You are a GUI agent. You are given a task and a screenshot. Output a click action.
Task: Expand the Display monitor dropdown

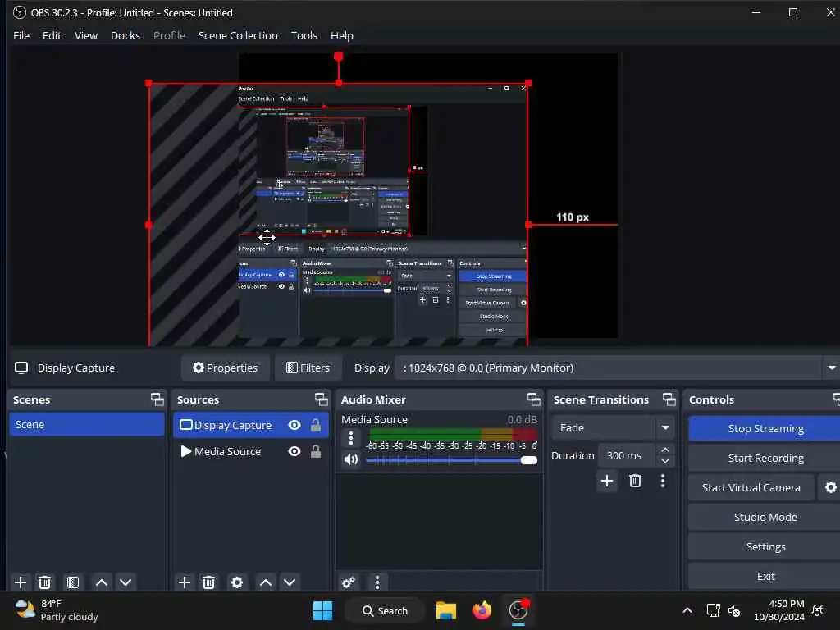[x=831, y=368]
